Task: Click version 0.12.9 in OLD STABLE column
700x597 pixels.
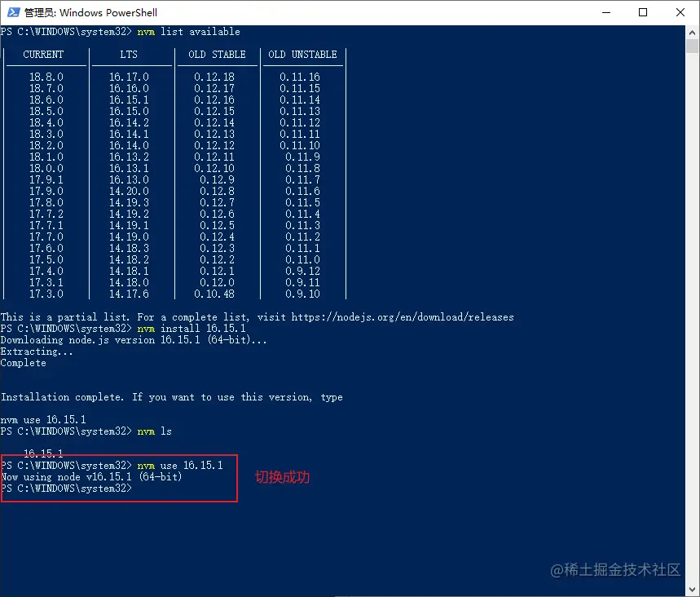Action: (x=217, y=179)
